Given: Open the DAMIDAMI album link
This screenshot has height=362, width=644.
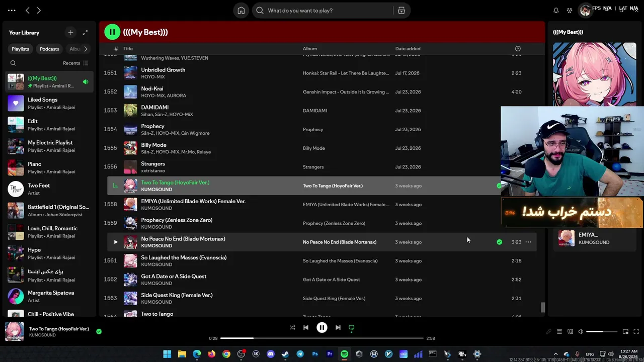Looking at the screenshot, I should point(315,111).
